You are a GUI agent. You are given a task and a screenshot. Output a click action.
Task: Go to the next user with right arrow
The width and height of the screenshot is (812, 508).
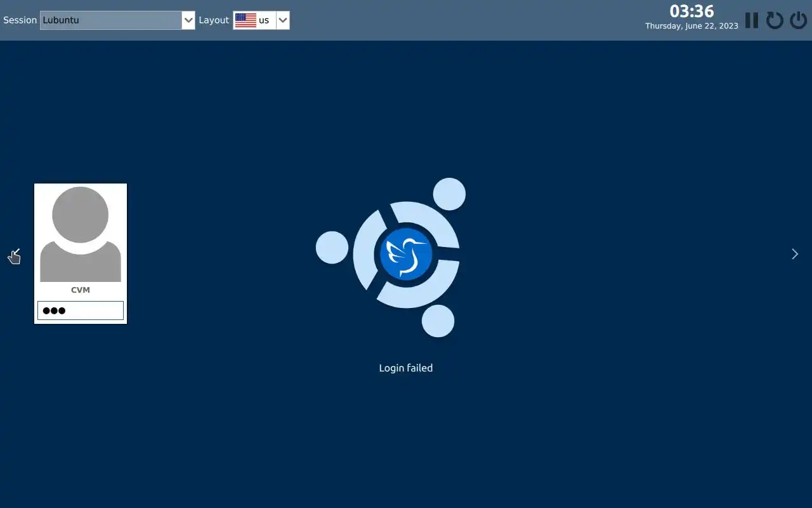pos(795,254)
